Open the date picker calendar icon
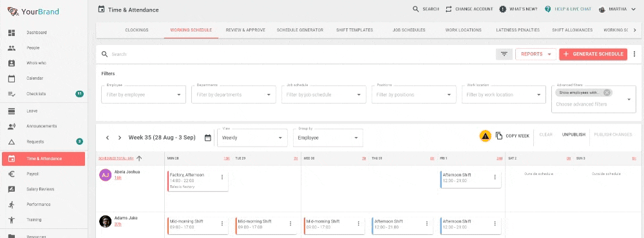The image size is (644, 238). coord(208,138)
